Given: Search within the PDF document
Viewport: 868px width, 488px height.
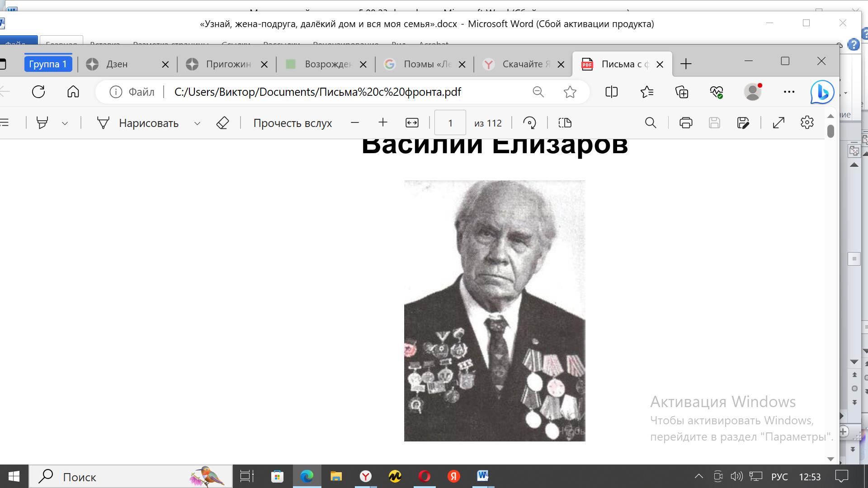Looking at the screenshot, I should (x=651, y=122).
